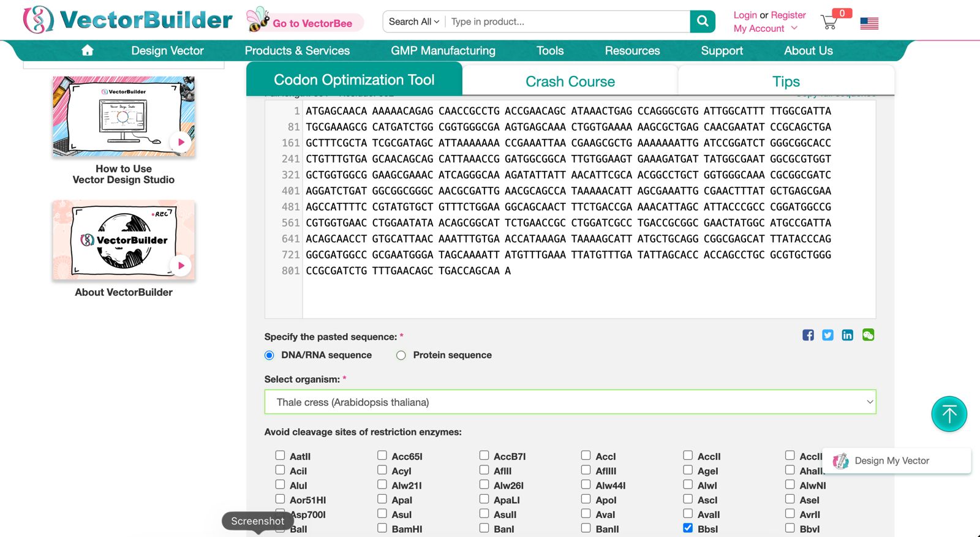The height and width of the screenshot is (537, 980).
Task: Check the AgeI checkbox
Action: pyautogui.click(x=688, y=470)
